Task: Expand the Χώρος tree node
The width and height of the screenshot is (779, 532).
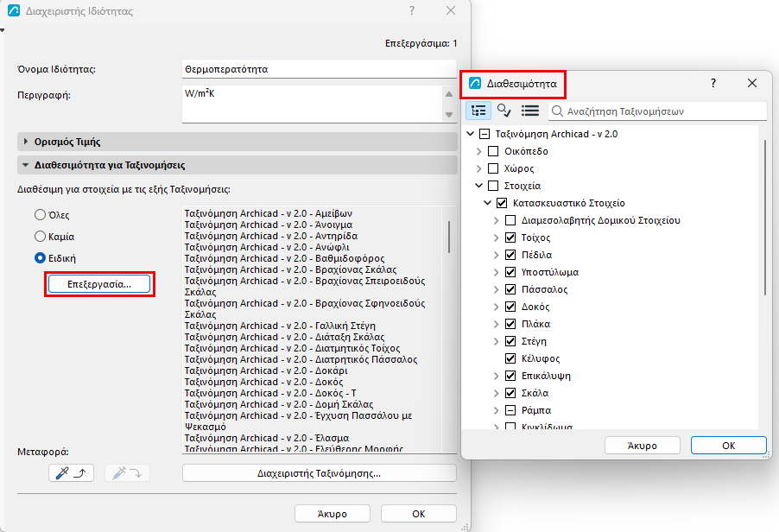Action: [x=479, y=168]
